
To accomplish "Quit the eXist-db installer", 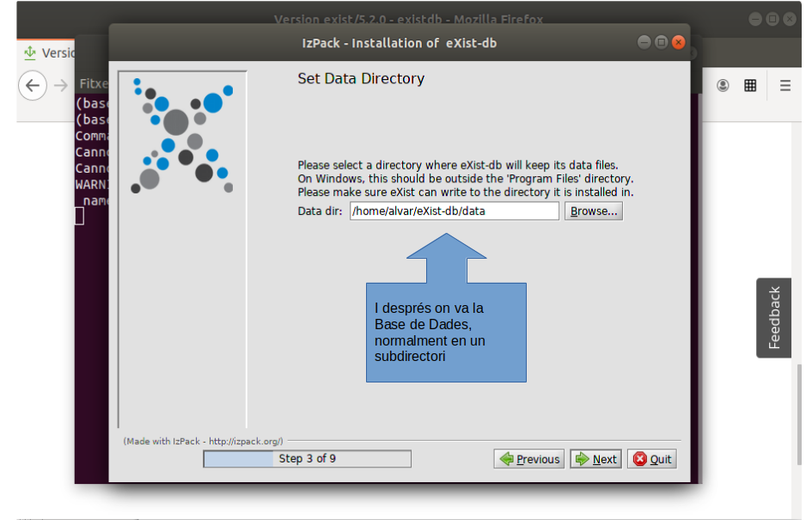I will pyautogui.click(x=652, y=459).
